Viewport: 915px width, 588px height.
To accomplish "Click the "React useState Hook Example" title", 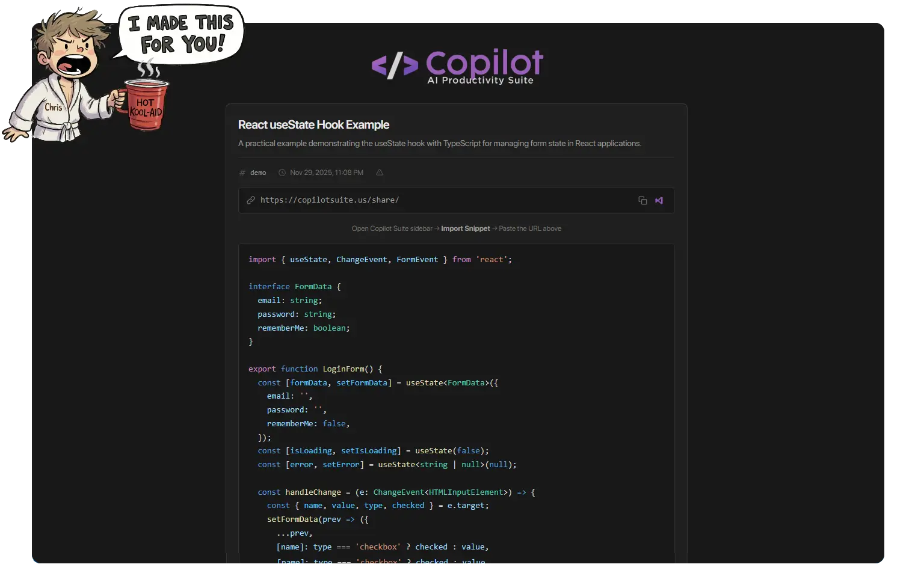I will click(x=313, y=124).
